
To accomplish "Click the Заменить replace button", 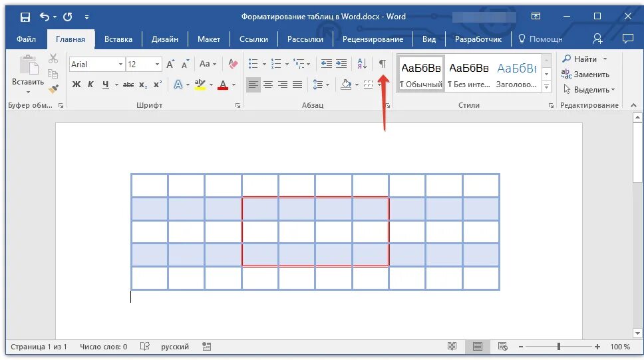I will (x=585, y=75).
